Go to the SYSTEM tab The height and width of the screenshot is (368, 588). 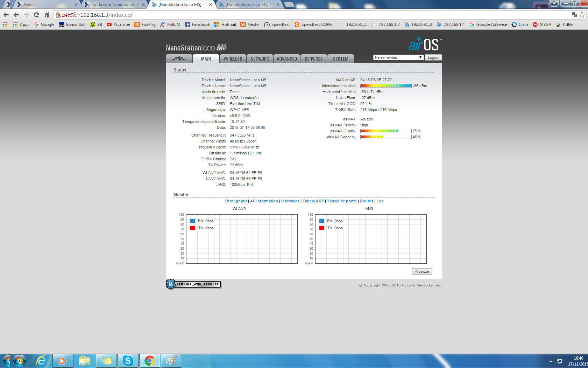pos(341,59)
